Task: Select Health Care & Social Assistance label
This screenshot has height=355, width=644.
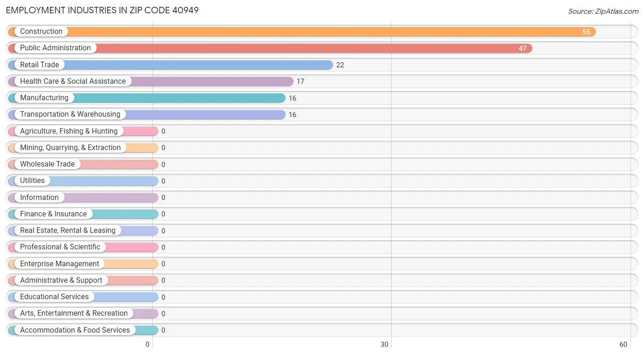Action: (x=73, y=81)
